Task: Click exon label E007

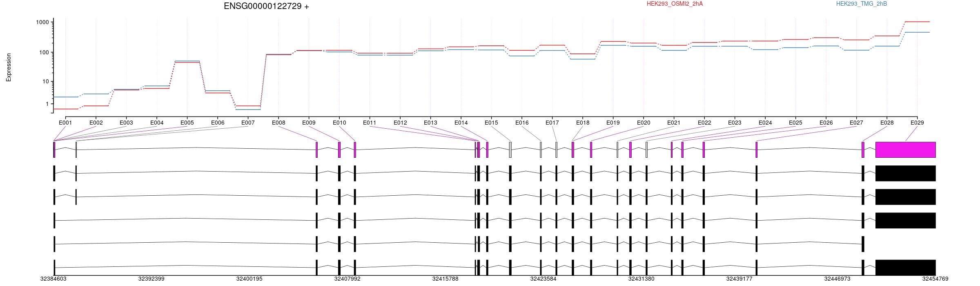Action: click(x=248, y=123)
